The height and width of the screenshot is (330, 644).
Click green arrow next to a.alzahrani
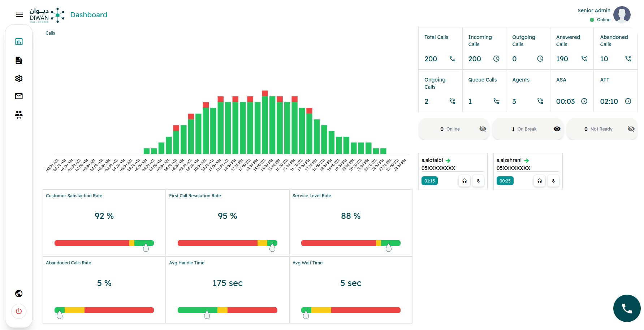(x=527, y=160)
